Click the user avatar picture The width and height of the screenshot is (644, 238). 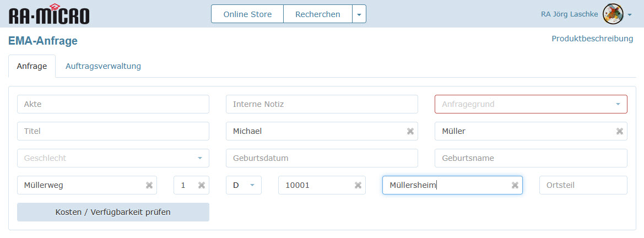(x=613, y=14)
